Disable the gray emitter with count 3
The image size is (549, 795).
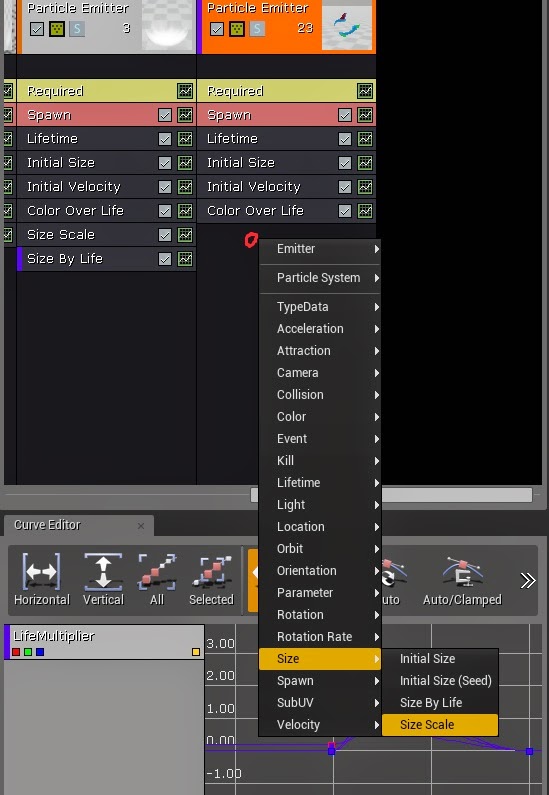coord(36,29)
